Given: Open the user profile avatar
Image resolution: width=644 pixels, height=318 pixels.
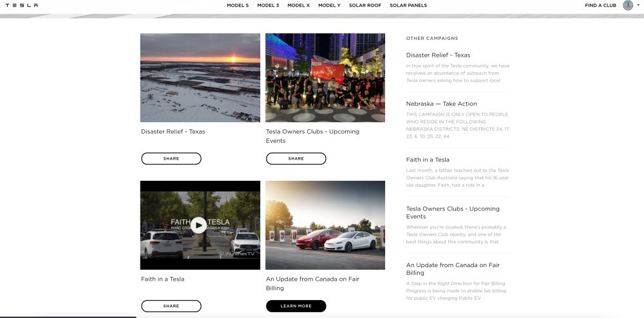Looking at the screenshot, I should (x=627, y=5).
